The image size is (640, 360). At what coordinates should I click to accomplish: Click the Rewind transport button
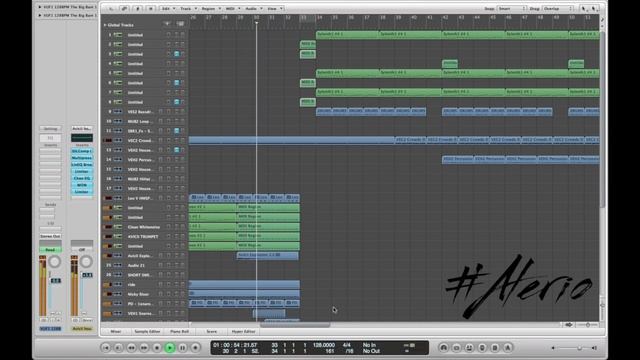coord(131,348)
